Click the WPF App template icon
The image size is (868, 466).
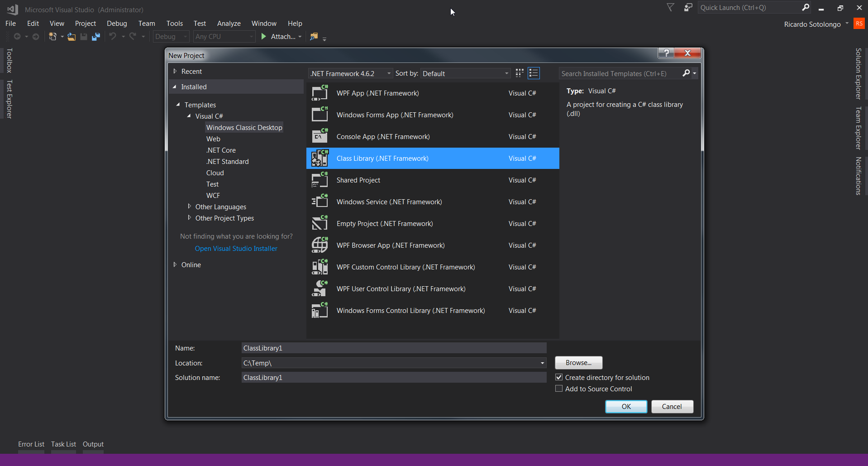[x=320, y=93]
